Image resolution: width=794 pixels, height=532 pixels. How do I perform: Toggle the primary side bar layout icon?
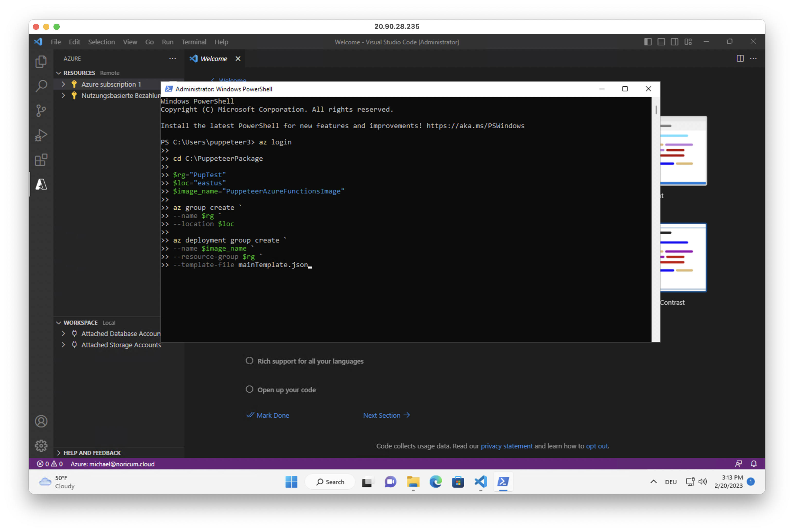click(x=648, y=42)
